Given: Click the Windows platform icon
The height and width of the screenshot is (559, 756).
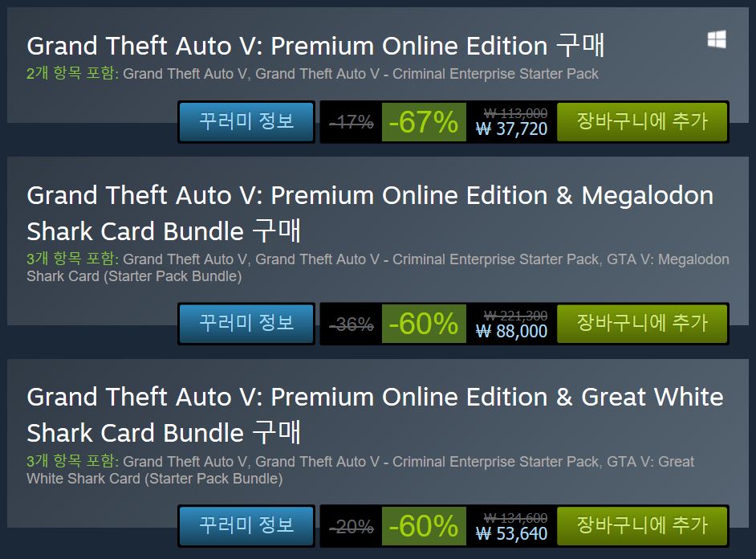Looking at the screenshot, I should click(717, 39).
